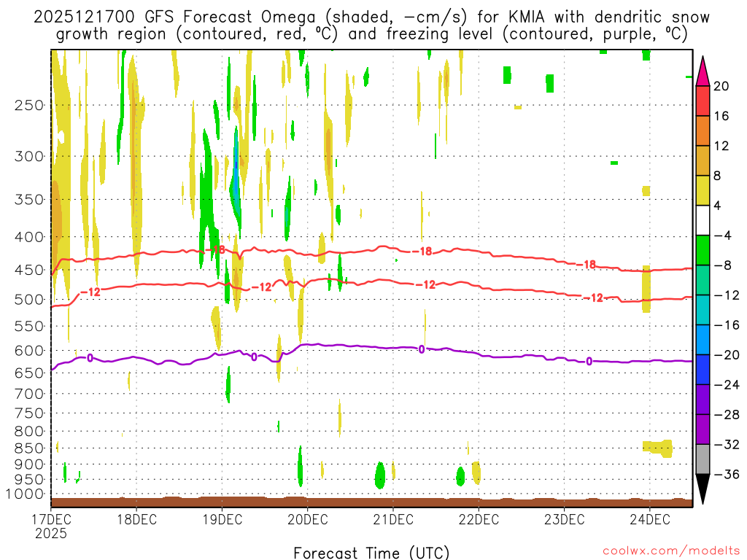Image resolution: width=747 pixels, height=560 pixels.
Task: Click the black arrow below colorbar
Action: pos(703,489)
